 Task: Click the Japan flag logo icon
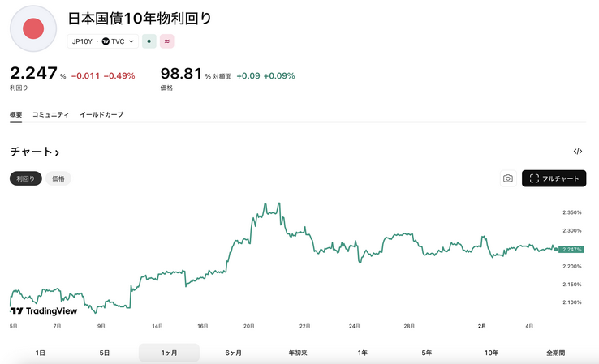tap(32, 28)
